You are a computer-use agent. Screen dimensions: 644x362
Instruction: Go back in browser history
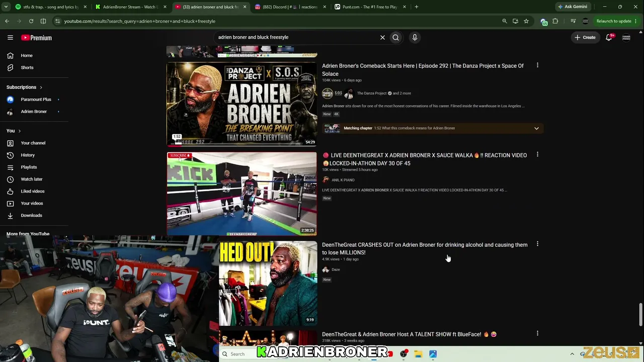(x=7, y=21)
